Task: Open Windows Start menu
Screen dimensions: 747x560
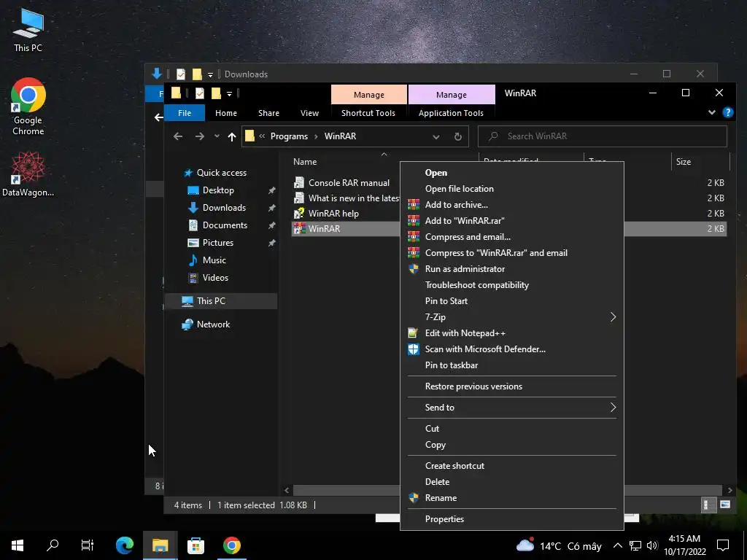Action: 18,545
